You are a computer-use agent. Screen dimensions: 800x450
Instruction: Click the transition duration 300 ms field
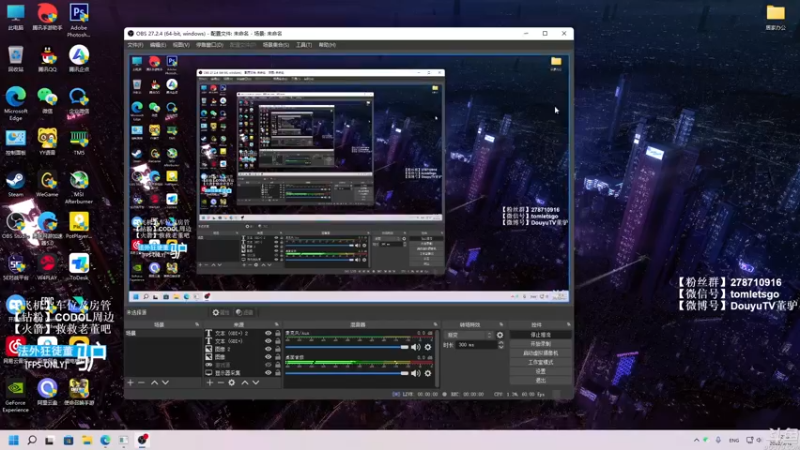tap(475, 345)
